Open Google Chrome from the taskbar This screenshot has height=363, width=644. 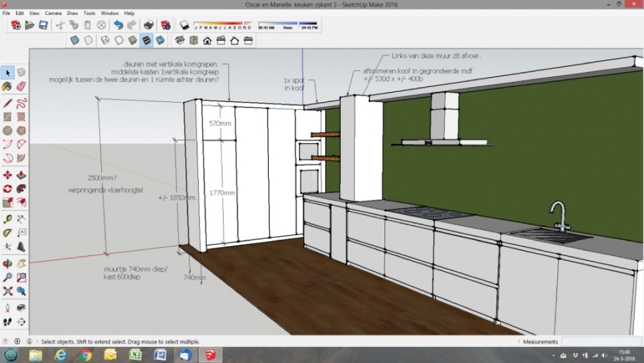(x=86, y=355)
